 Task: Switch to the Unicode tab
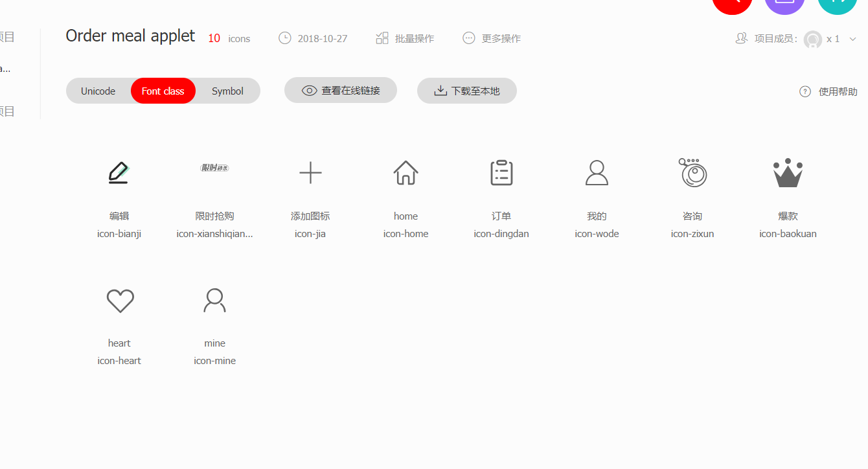(98, 91)
